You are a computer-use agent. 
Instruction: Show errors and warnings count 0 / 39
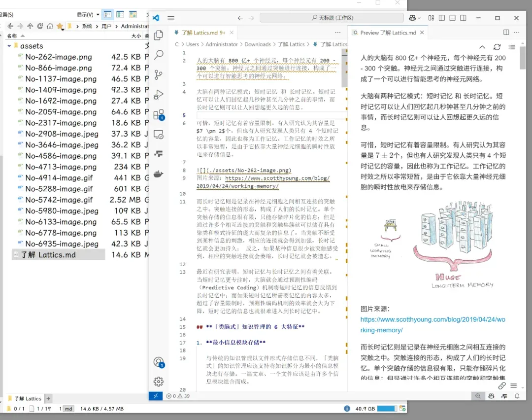tap(178, 396)
